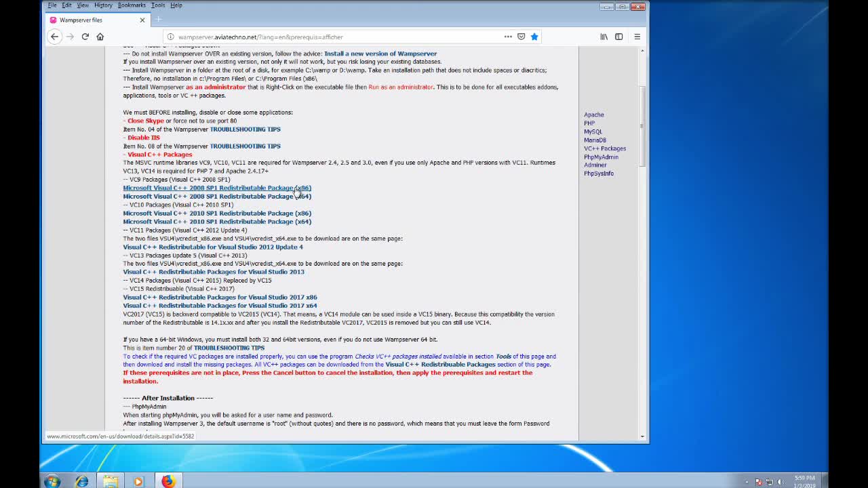Open the Bookmarks menu
This screenshot has height=488, width=868.
132,5
